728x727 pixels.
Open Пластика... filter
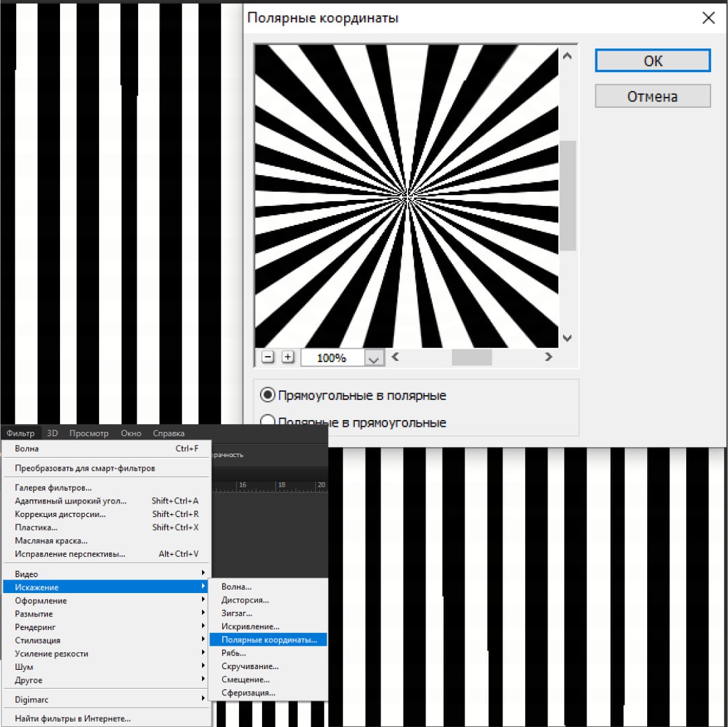[x=107, y=528]
